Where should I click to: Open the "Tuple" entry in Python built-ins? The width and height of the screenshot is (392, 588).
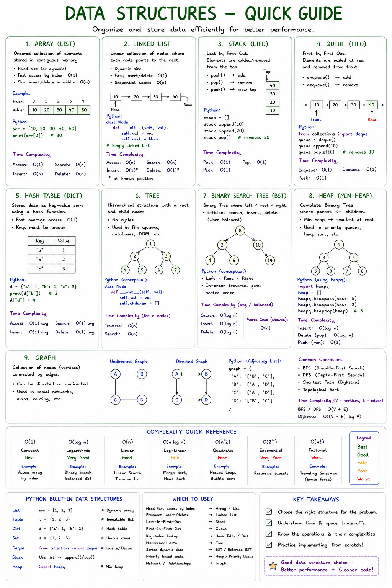click(18, 519)
